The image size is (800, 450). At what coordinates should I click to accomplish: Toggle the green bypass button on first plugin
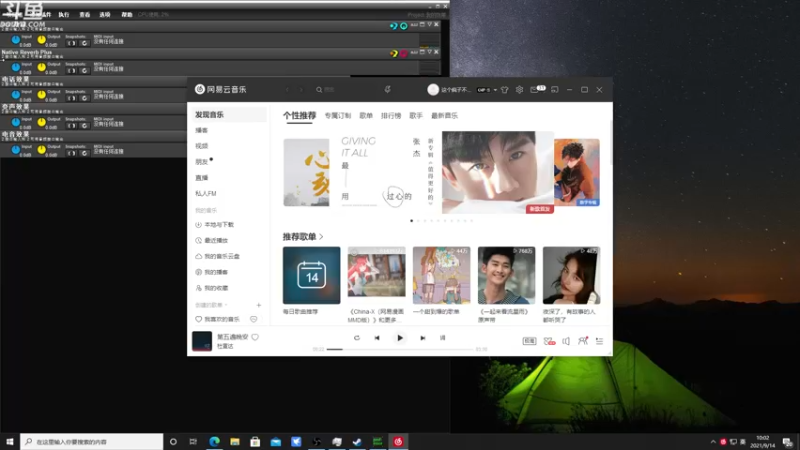tap(404, 26)
